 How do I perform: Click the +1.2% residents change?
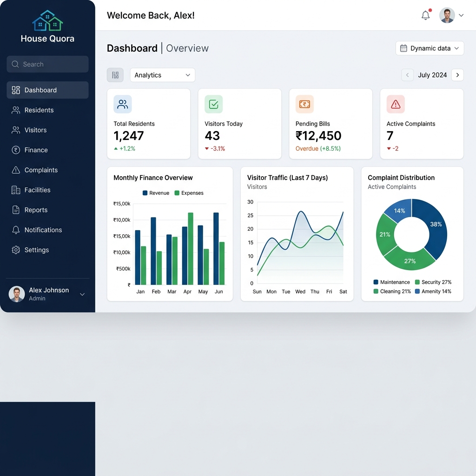pos(125,148)
